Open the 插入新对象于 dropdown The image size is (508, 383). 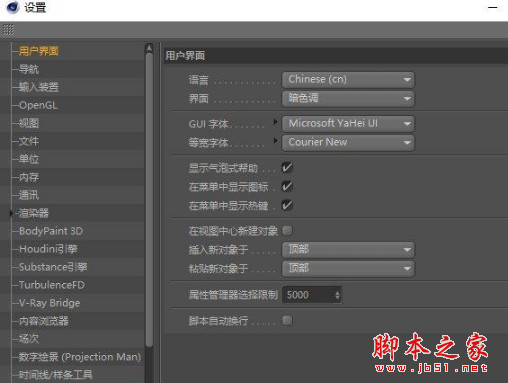click(348, 250)
